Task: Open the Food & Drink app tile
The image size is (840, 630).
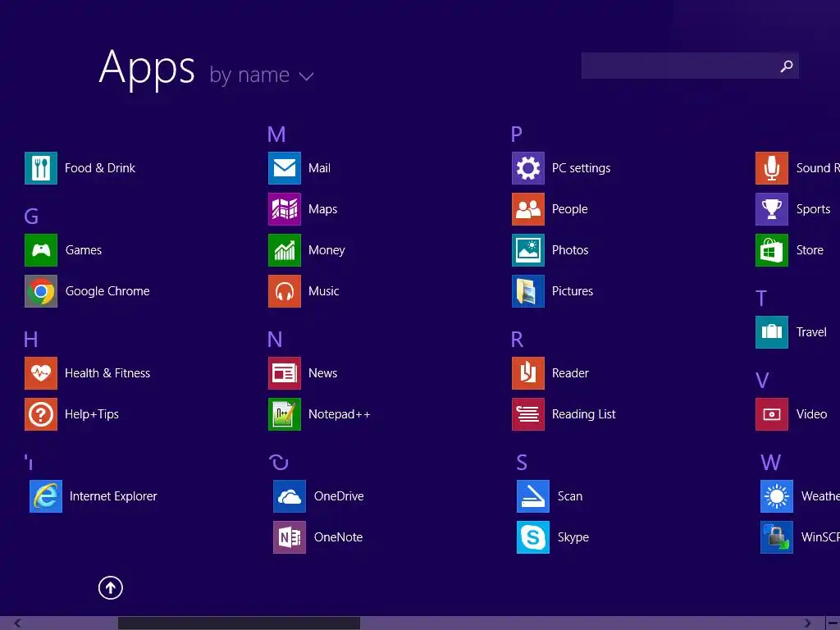Action: pos(41,168)
